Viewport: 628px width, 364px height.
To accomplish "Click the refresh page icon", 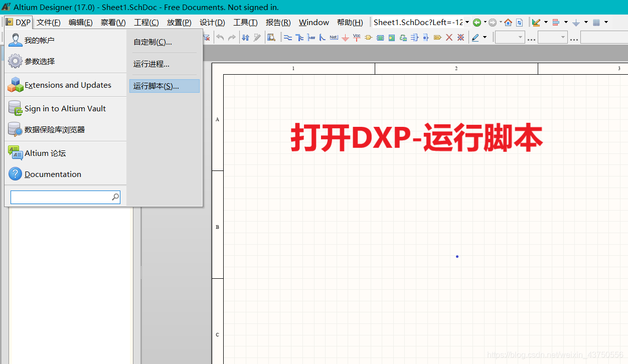I will coord(520,22).
